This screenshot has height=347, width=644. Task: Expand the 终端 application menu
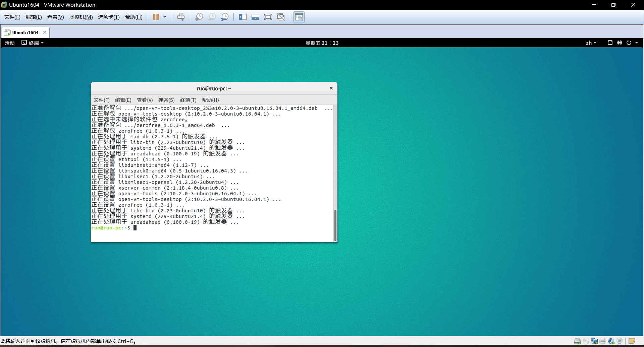coord(33,43)
